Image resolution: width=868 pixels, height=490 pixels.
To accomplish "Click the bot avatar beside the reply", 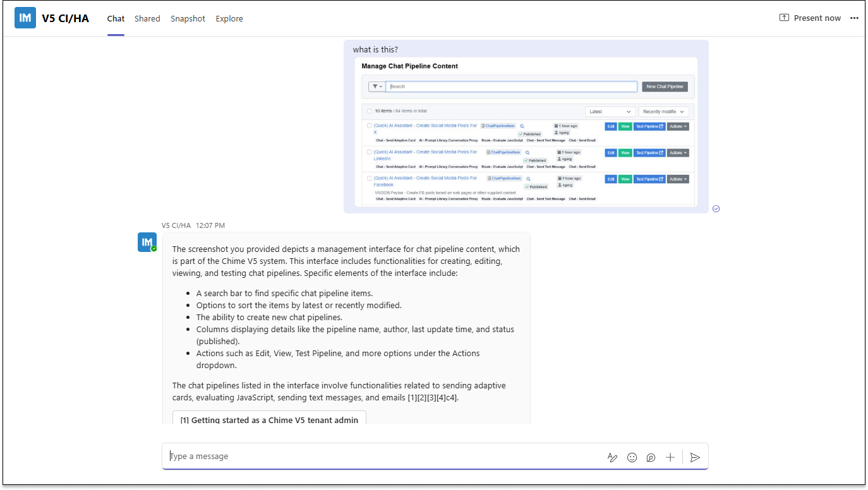I will 147,242.
